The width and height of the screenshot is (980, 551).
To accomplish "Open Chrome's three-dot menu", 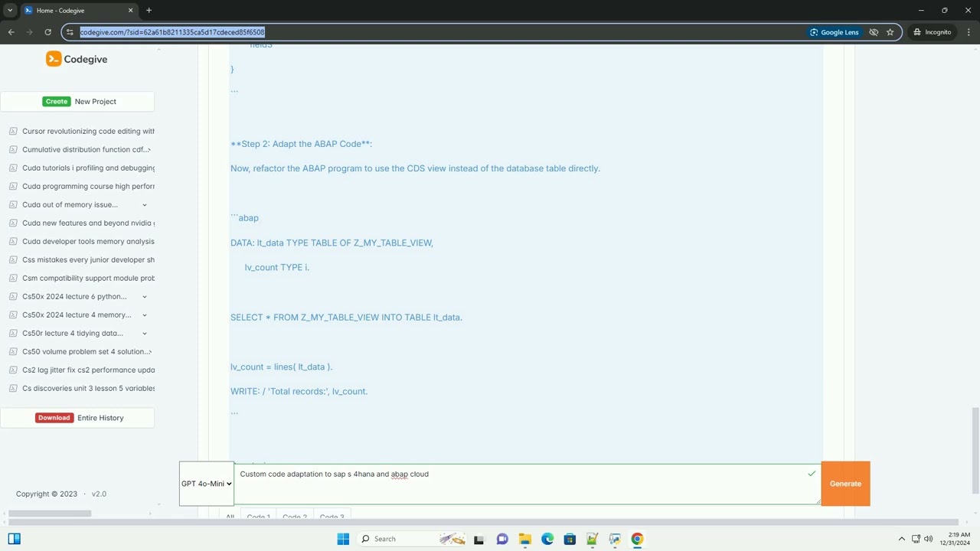I will coord(968,32).
